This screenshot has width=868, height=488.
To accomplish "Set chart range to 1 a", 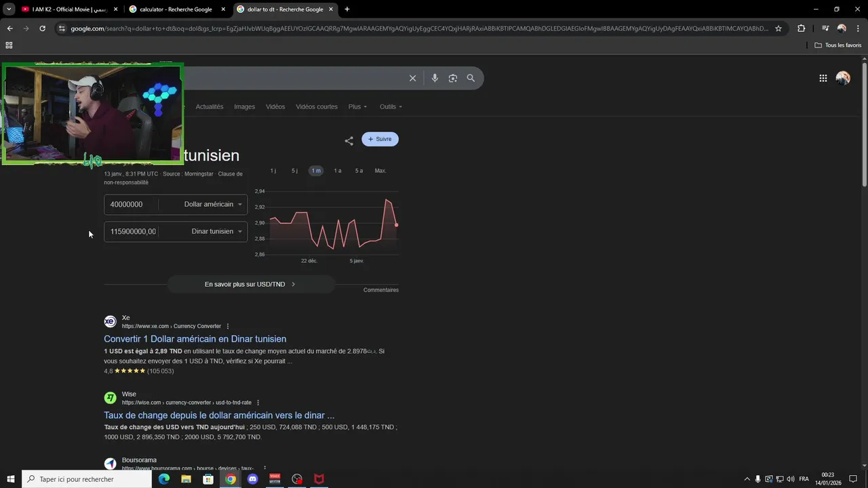I will coord(338,171).
